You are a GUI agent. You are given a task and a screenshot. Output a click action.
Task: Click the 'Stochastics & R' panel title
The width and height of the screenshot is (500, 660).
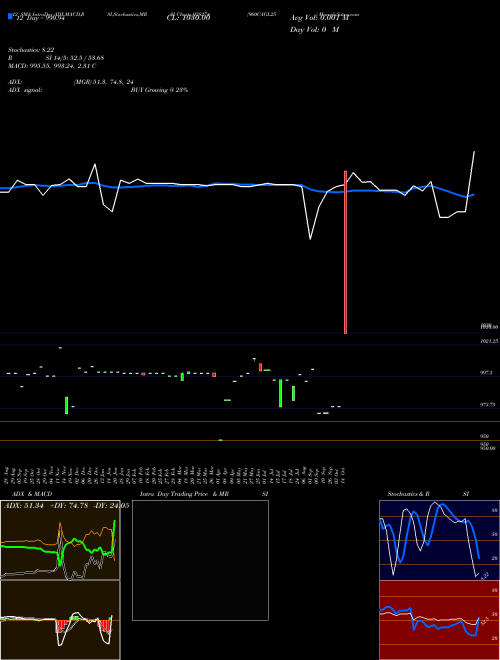click(408, 494)
